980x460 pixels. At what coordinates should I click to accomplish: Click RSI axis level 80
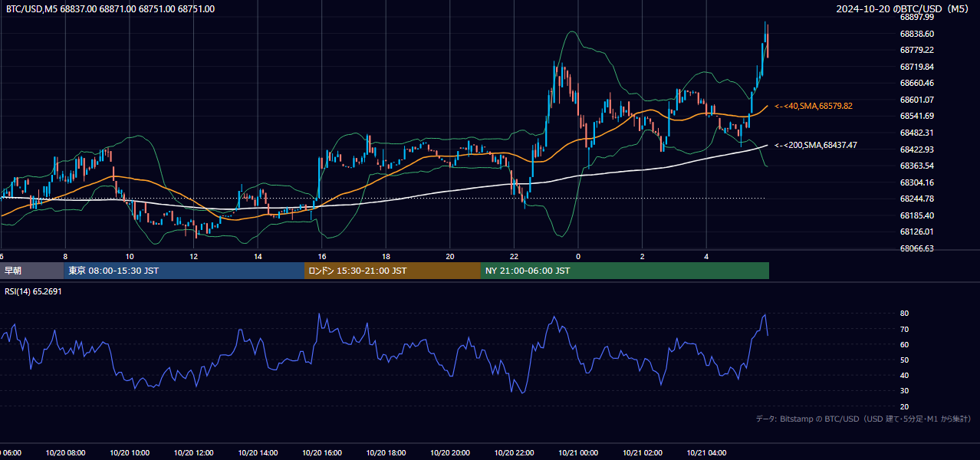(904, 314)
